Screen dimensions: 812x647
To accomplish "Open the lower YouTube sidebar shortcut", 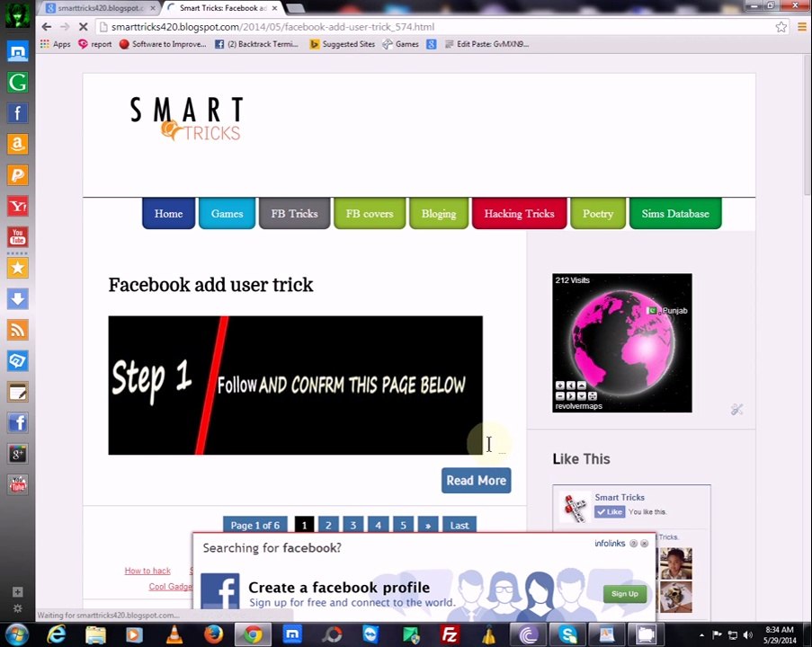I will [x=18, y=484].
